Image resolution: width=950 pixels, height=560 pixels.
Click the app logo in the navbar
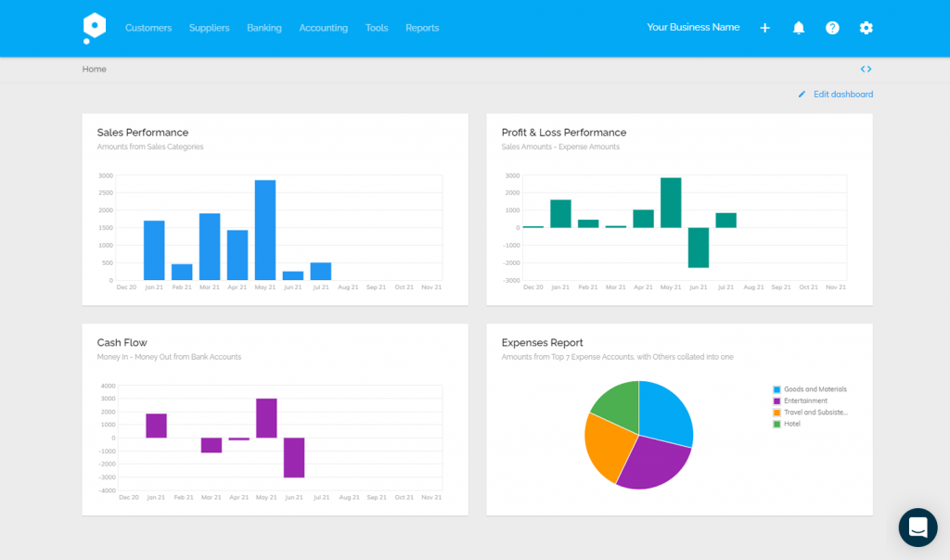coord(93,27)
